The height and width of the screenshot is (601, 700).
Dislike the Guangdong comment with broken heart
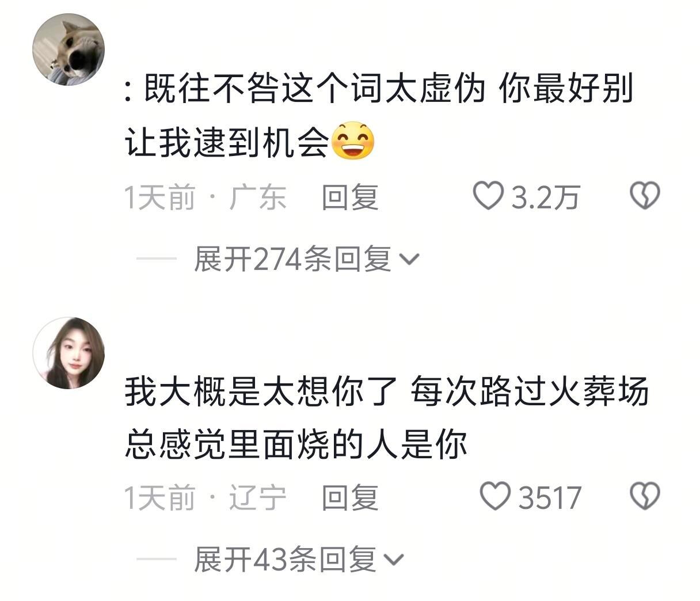645,196
